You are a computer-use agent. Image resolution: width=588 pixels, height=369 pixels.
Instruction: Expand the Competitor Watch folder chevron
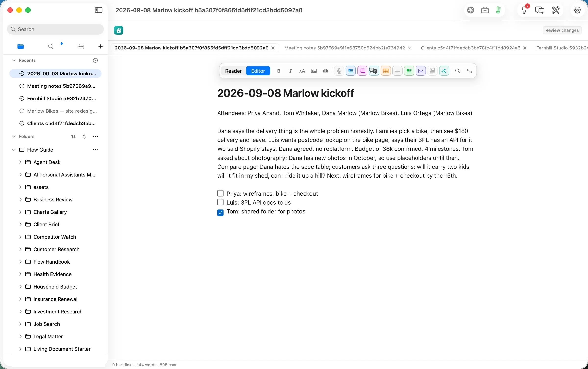click(20, 237)
